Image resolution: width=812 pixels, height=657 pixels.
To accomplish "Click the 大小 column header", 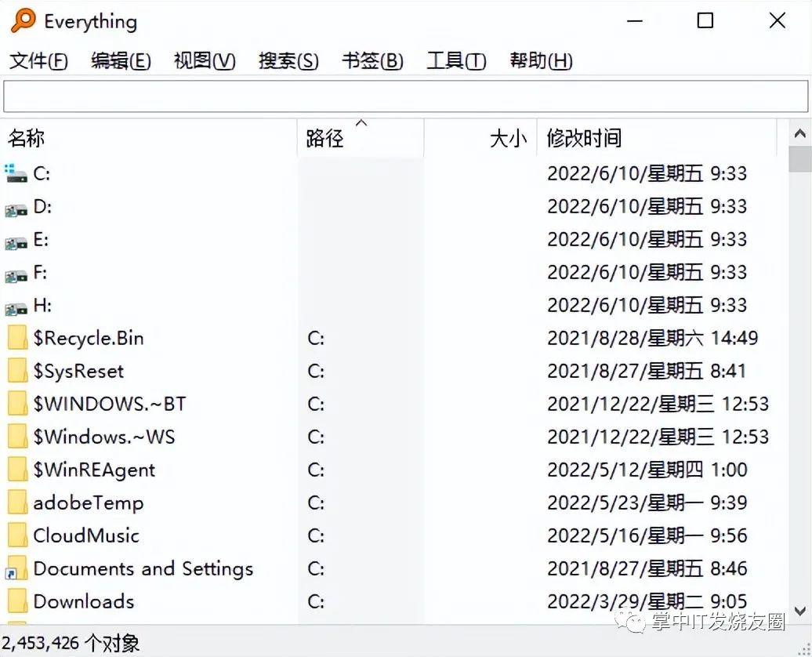I will point(480,138).
